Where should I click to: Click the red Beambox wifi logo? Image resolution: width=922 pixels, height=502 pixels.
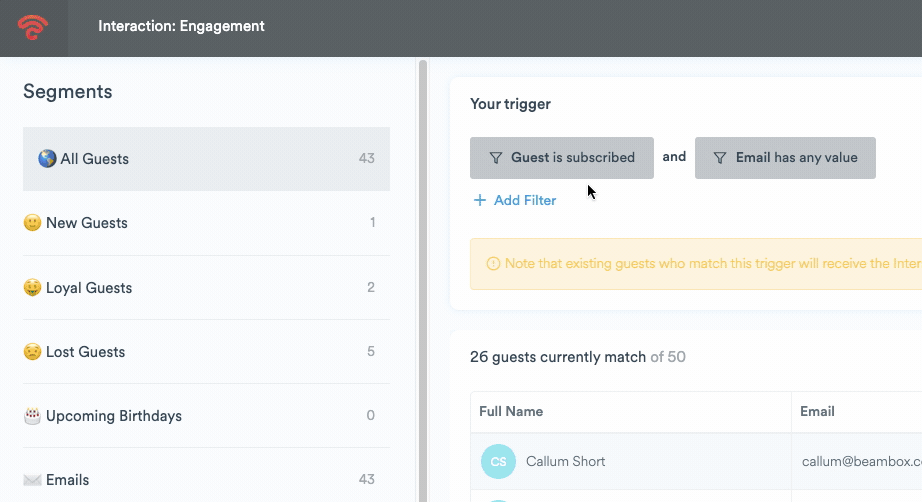click(33, 27)
